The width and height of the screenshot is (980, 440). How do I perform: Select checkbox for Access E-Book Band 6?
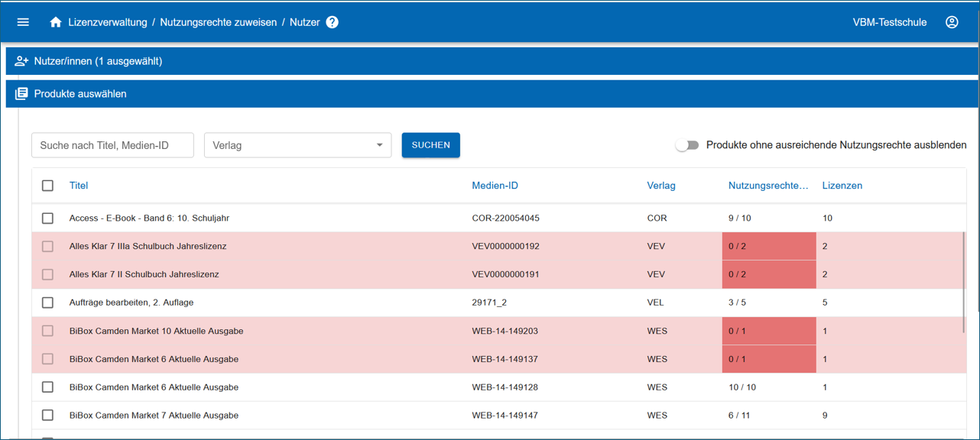(47, 218)
